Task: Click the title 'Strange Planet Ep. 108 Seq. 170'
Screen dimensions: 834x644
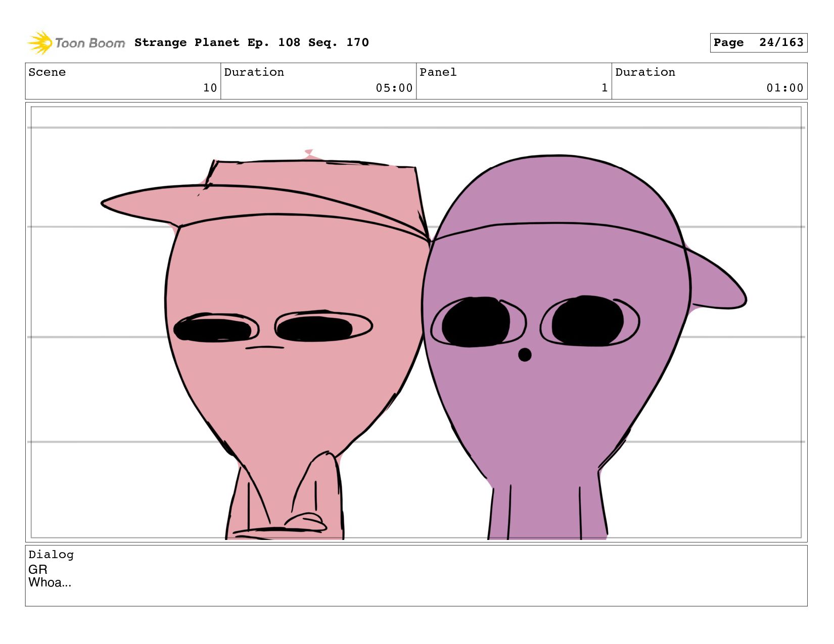Action: click(251, 42)
